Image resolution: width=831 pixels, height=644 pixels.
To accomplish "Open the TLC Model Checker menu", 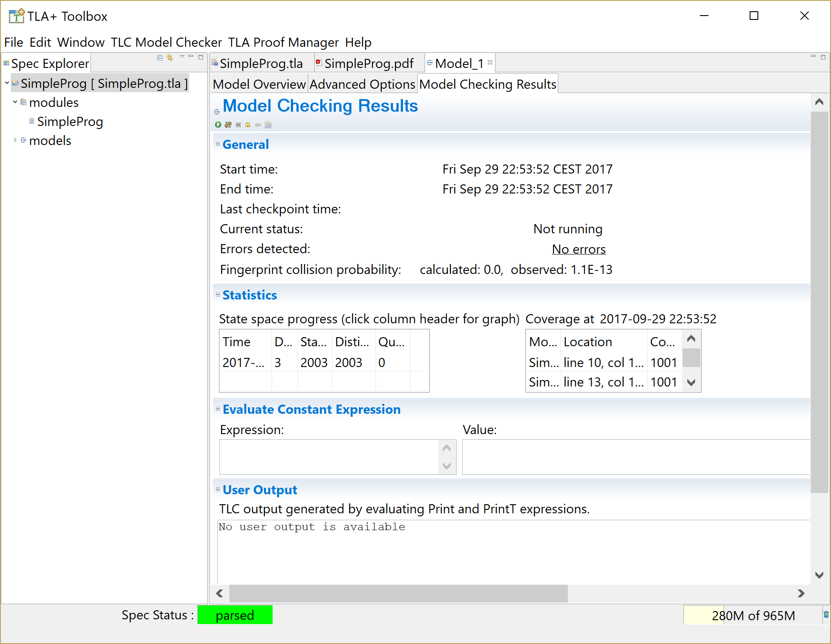I will click(166, 42).
